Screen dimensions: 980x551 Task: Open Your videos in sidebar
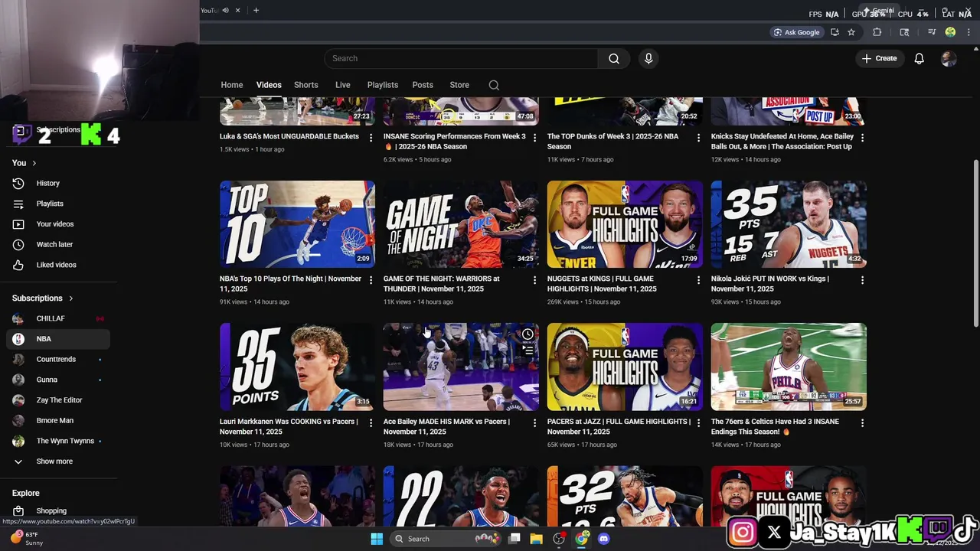(x=55, y=223)
